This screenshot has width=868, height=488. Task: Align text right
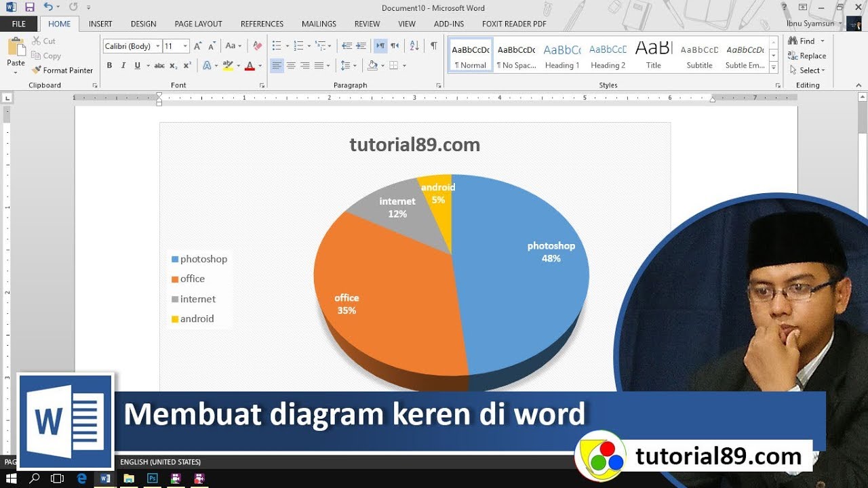click(305, 66)
